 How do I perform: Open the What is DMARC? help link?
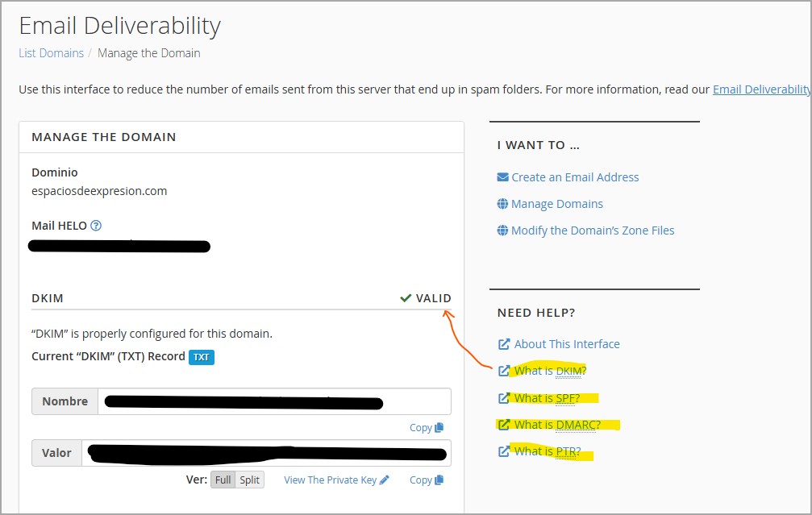point(557,425)
